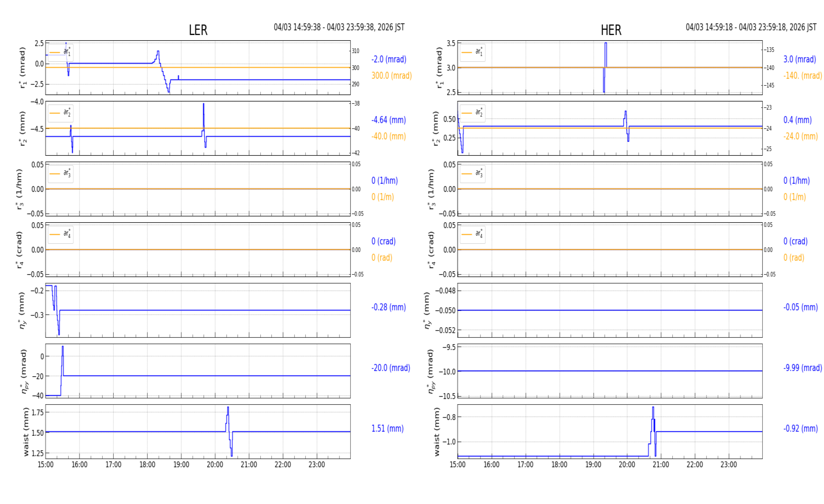
Task: Select the orange -140. (mrad) HER value
Action: (x=802, y=76)
